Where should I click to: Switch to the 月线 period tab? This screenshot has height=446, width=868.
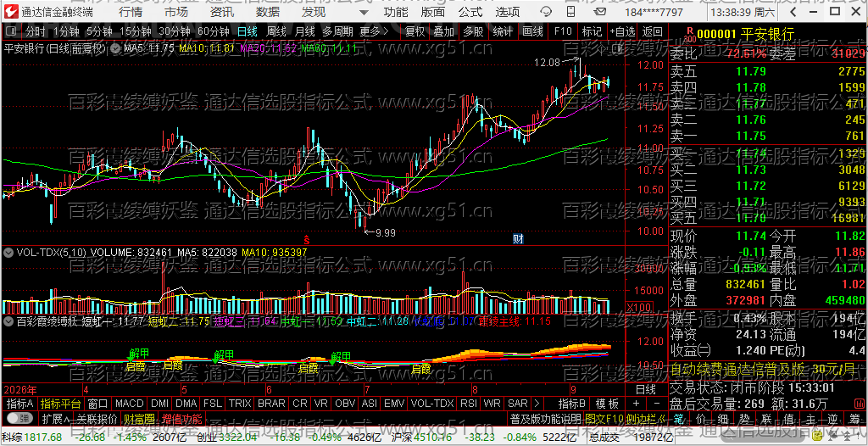coord(305,31)
